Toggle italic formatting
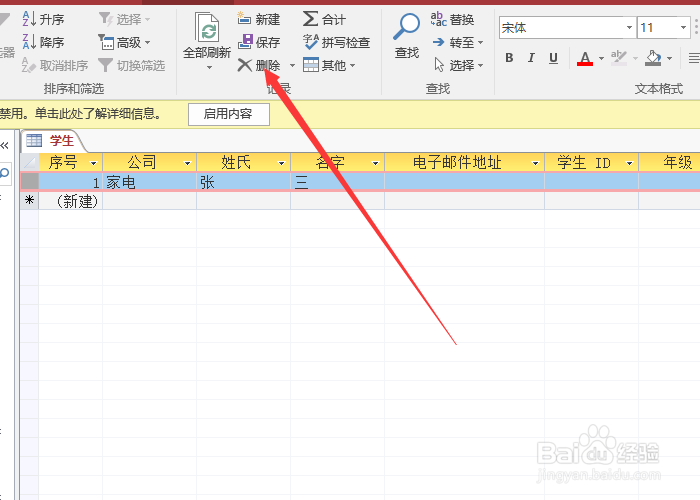The height and width of the screenshot is (500, 700). pyautogui.click(x=531, y=58)
